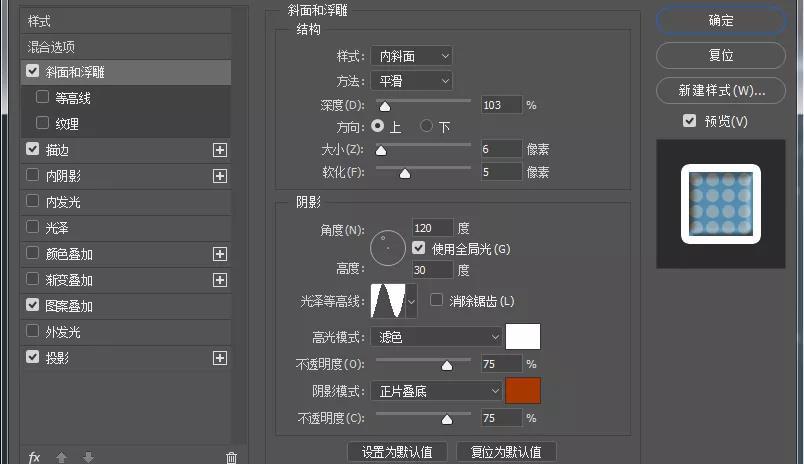Uncheck the 描边 checkbox
This screenshot has height=464, width=804.
click(32, 149)
